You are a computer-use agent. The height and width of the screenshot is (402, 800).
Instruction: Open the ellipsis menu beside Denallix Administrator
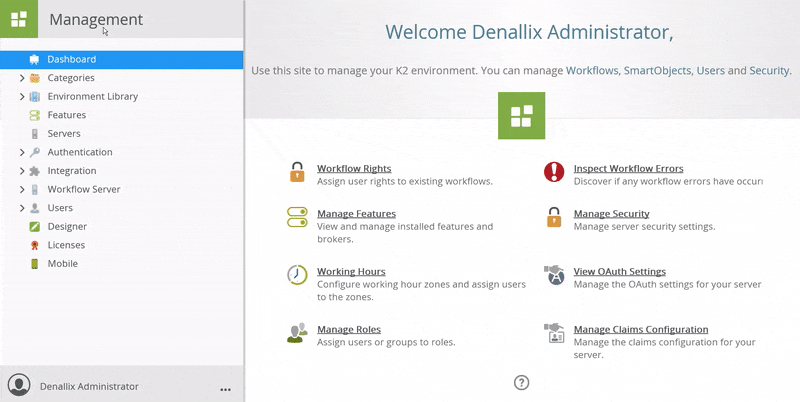tap(225, 388)
